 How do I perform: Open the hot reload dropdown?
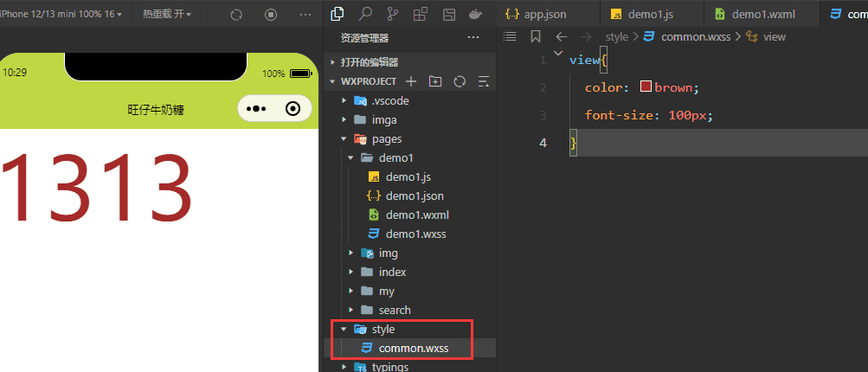166,15
